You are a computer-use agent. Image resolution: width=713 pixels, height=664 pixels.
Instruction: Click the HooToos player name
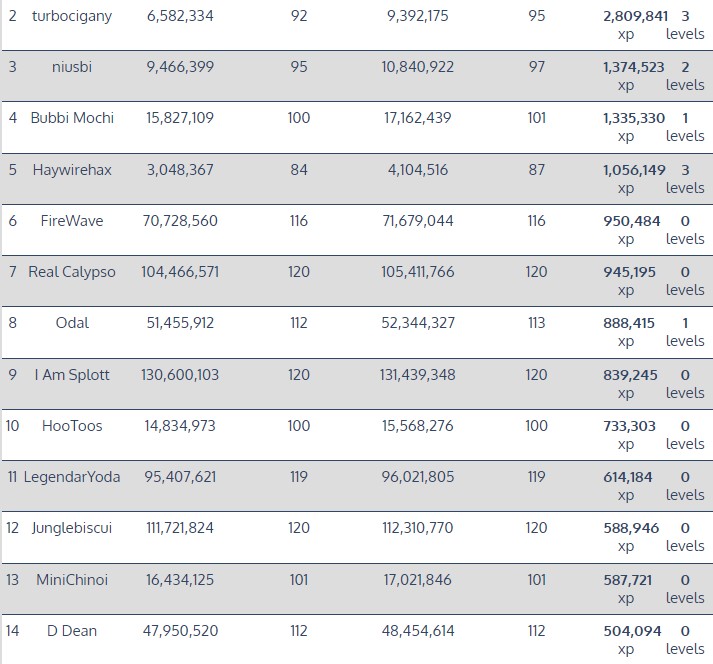(x=72, y=426)
